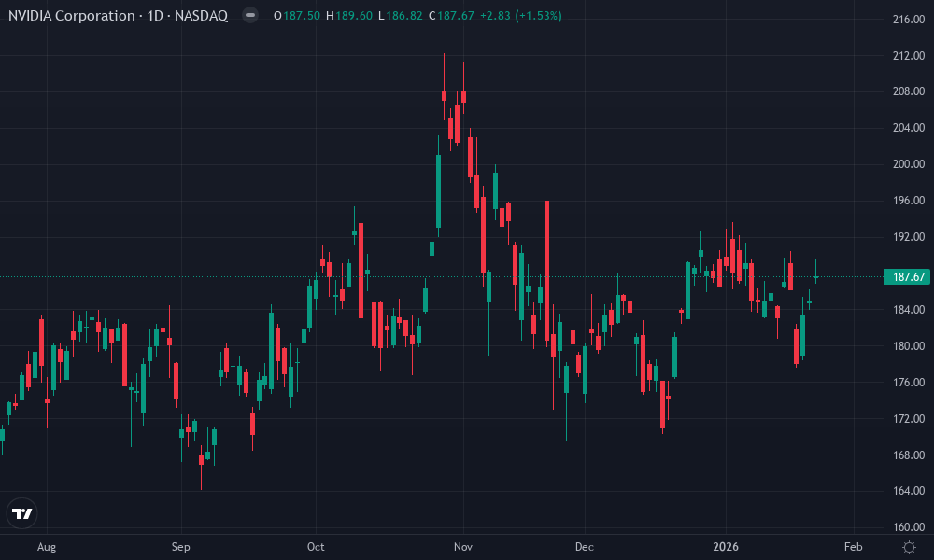
Task: Click the change value +2.83 (+1.53%)
Action: click(520, 16)
